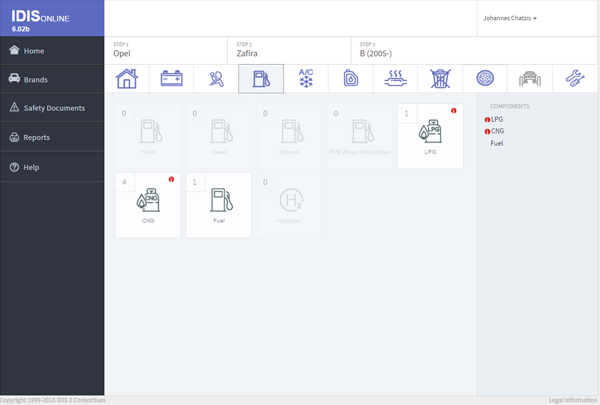
Task: Click red warning badge on CNG tile
Action: 171,179
